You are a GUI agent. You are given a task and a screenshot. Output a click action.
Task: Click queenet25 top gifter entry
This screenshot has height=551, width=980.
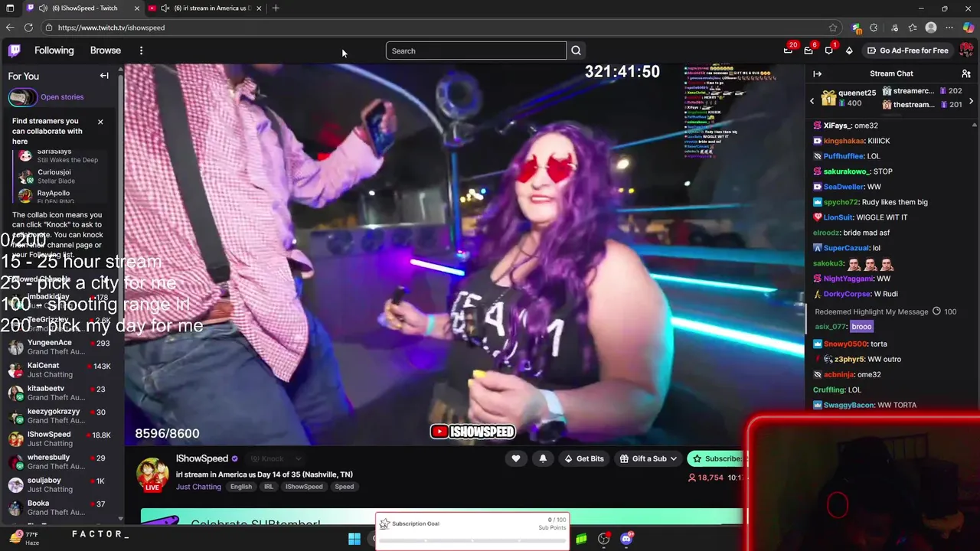click(848, 98)
